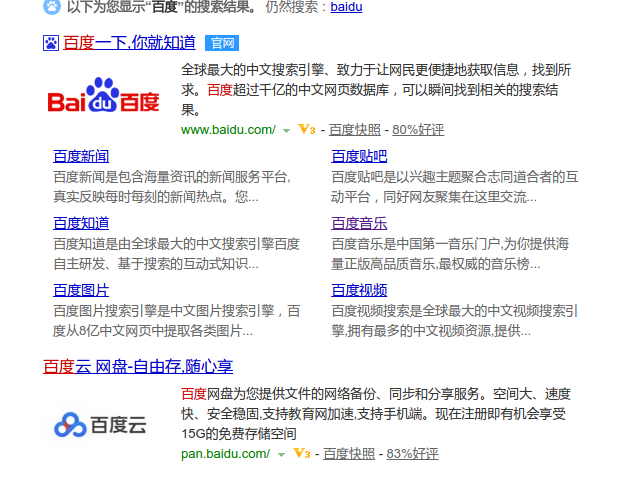Open the 百度视频 sublink
Screen dimensions: 640x480
[x=359, y=290]
